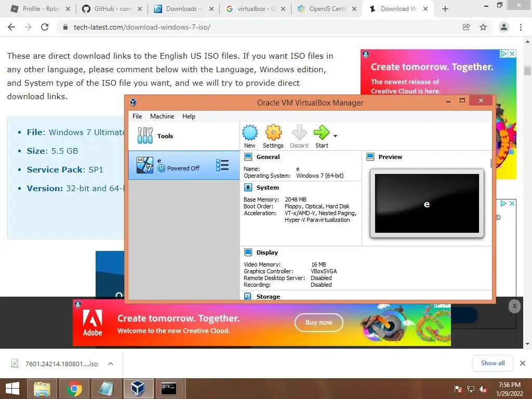
Task: Close the downloads bar
Action: 523,363
